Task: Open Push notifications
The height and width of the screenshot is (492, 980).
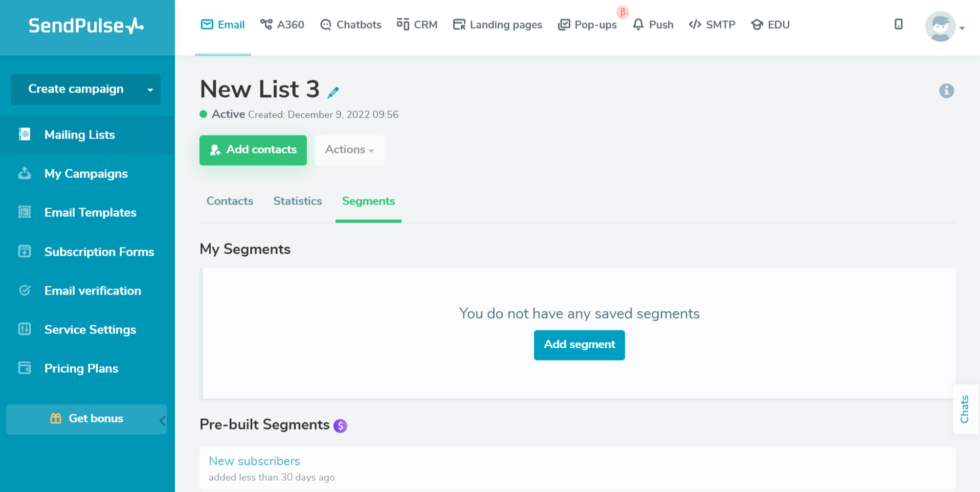Action: point(653,24)
